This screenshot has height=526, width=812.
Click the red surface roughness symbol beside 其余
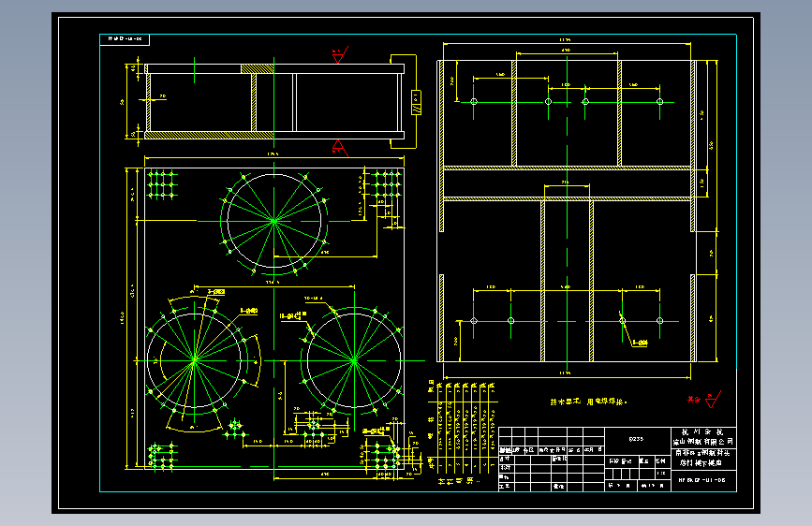tap(713, 400)
